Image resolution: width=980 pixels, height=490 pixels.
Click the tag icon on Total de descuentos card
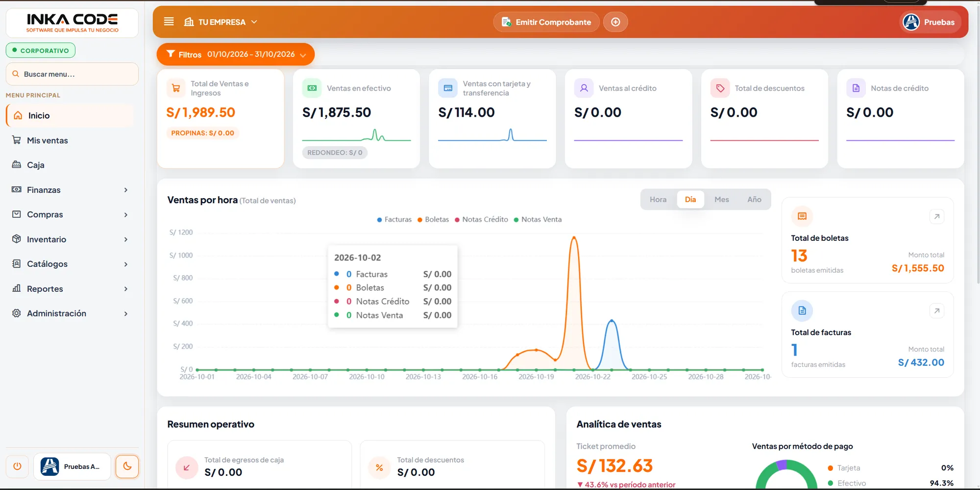click(x=720, y=88)
